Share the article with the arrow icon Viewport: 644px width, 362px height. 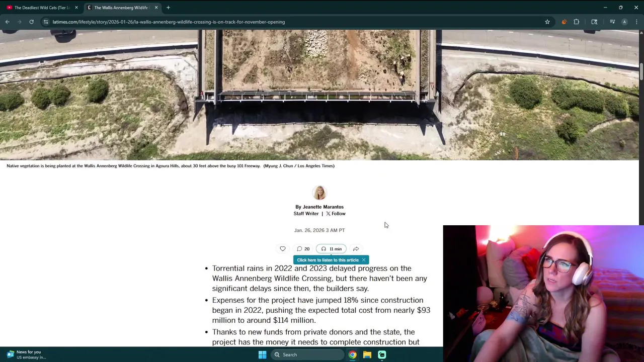(356, 249)
